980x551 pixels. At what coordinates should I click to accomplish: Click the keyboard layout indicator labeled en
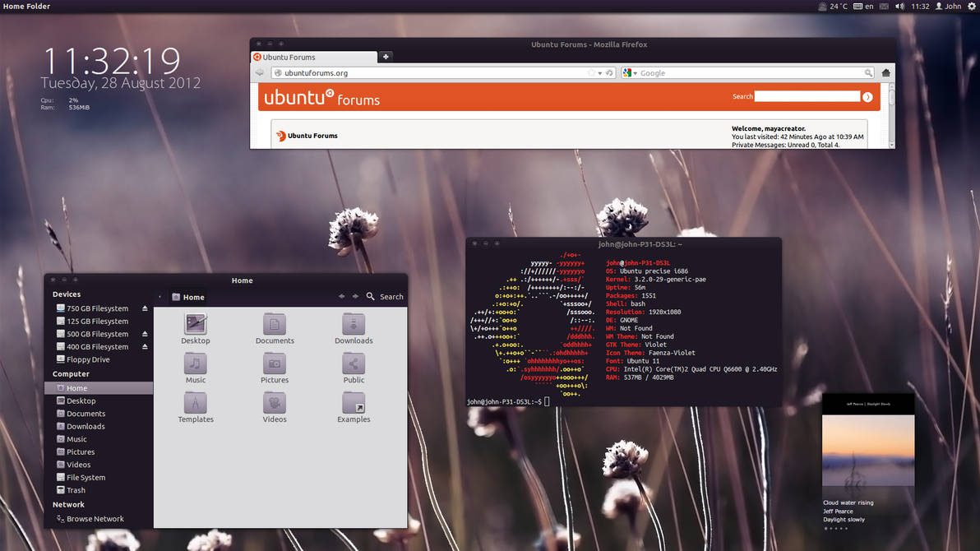point(865,6)
